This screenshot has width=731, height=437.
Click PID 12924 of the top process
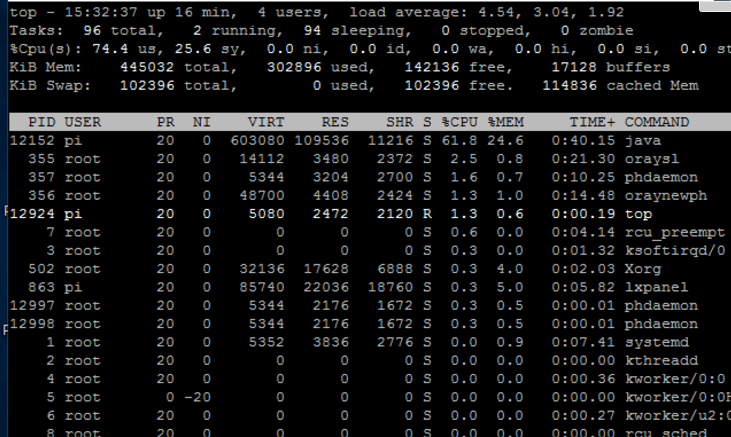[x=32, y=214]
